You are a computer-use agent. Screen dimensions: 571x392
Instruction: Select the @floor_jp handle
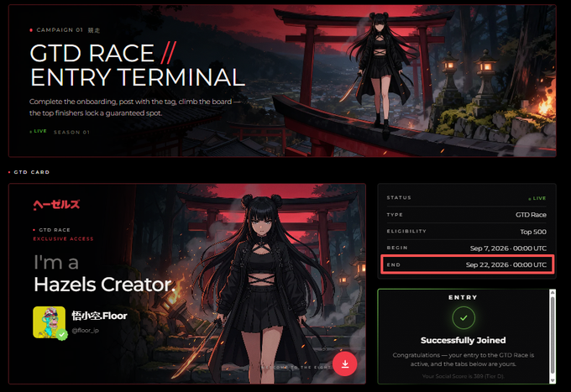click(x=85, y=331)
